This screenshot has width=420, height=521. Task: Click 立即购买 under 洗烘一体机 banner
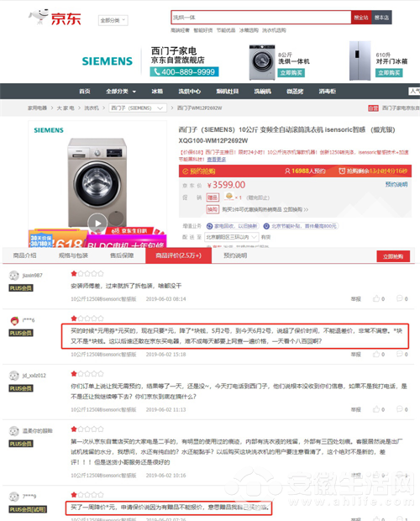pos(291,73)
